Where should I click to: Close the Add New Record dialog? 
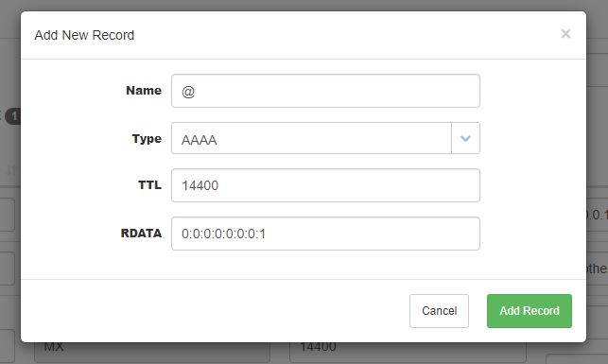pos(565,34)
